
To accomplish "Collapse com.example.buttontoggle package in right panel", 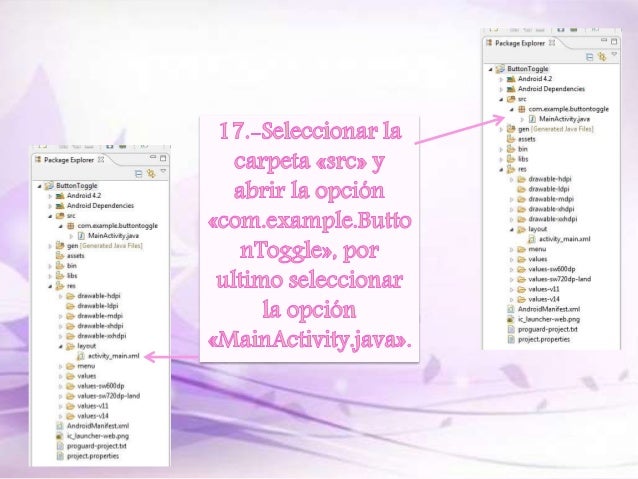I will click(x=511, y=109).
